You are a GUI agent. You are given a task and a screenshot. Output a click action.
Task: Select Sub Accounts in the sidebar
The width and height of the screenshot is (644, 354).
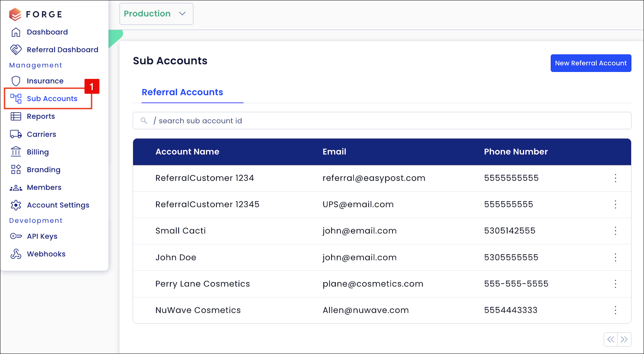point(52,99)
